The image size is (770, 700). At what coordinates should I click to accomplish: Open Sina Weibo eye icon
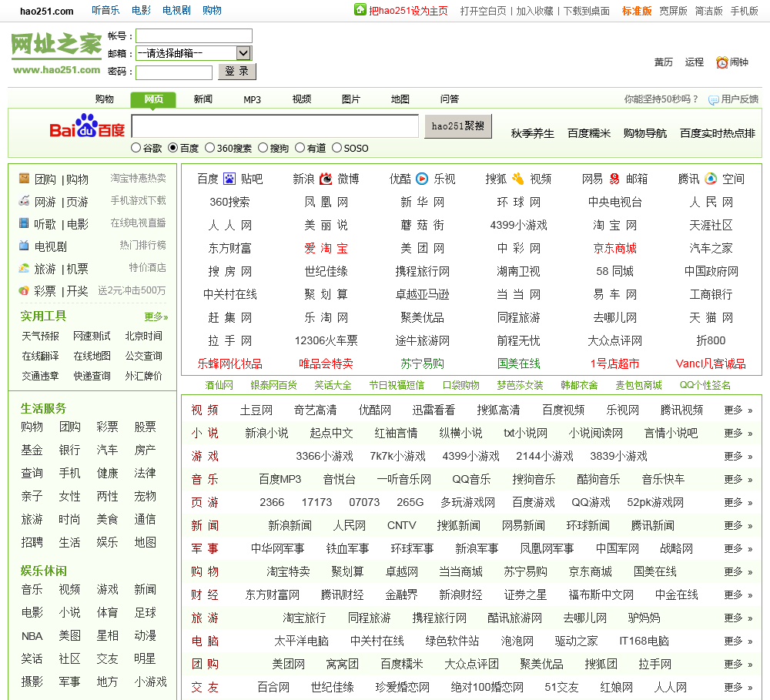[x=326, y=179]
